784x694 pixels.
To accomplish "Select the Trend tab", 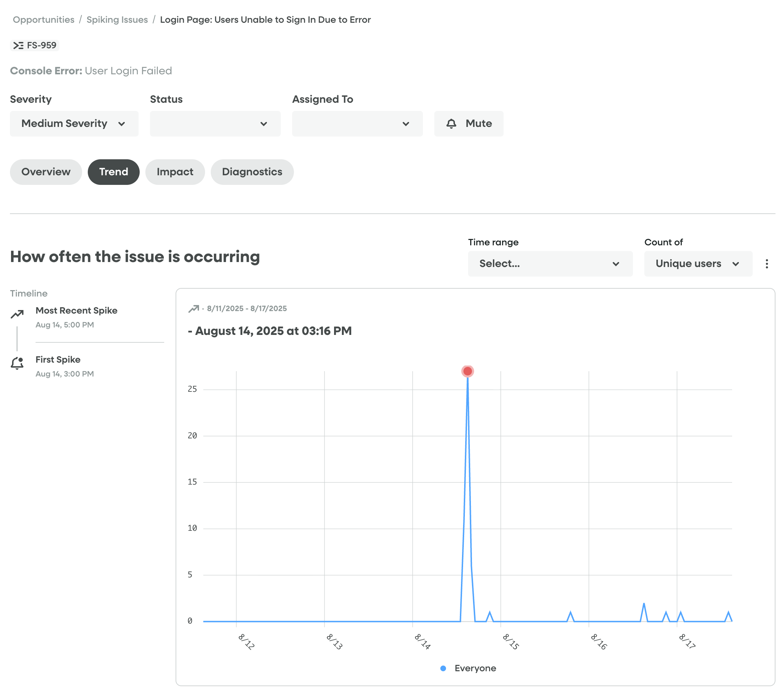I will (113, 172).
